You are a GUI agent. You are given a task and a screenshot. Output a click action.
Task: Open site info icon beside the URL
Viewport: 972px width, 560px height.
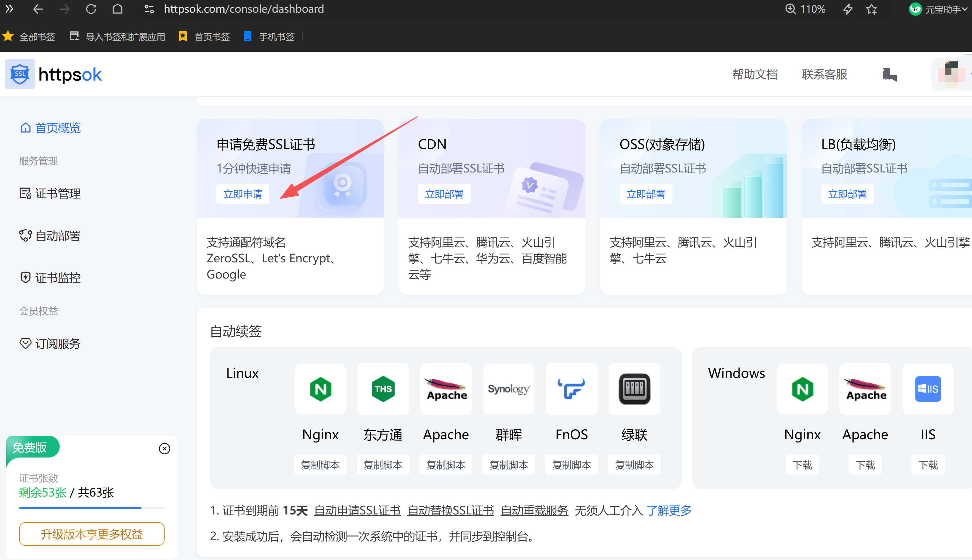(x=149, y=9)
